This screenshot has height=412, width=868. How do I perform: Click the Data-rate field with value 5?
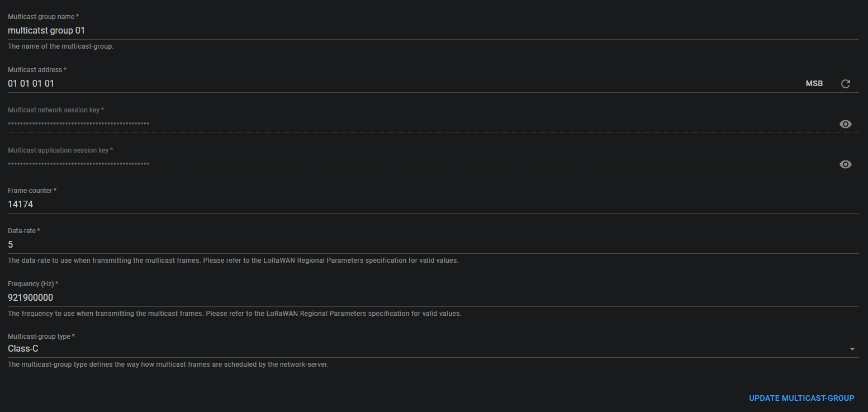tap(224, 244)
